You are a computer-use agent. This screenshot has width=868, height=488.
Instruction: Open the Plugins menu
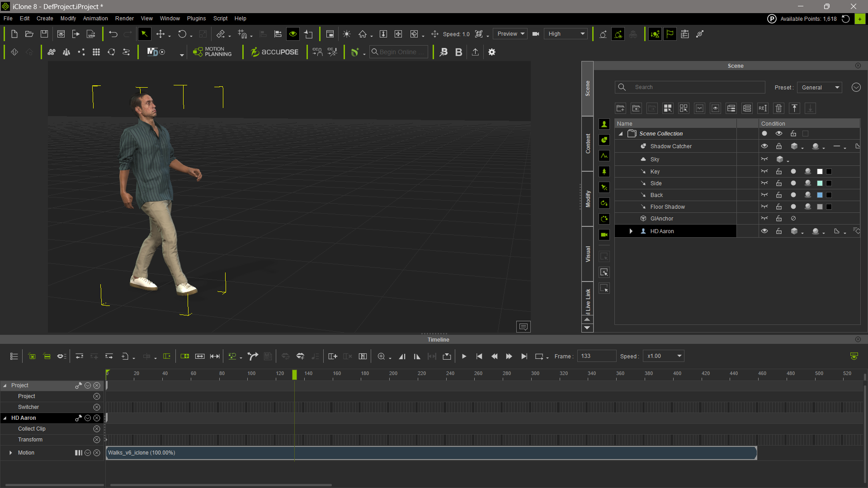[x=196, y=19]
